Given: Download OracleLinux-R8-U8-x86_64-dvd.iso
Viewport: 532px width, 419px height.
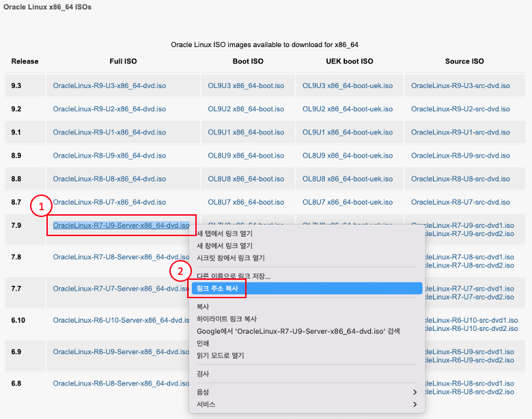Looking at the screenshot, I should coord(109,179).
